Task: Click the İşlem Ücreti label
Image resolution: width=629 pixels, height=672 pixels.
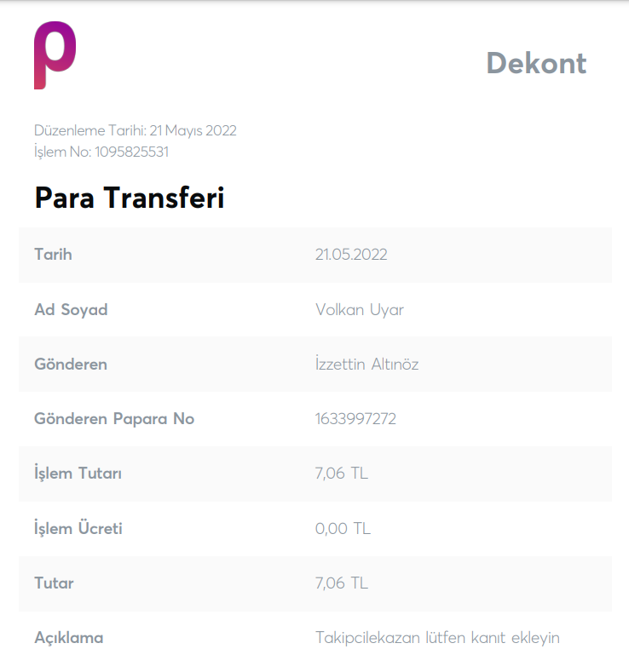Action: 78,528
